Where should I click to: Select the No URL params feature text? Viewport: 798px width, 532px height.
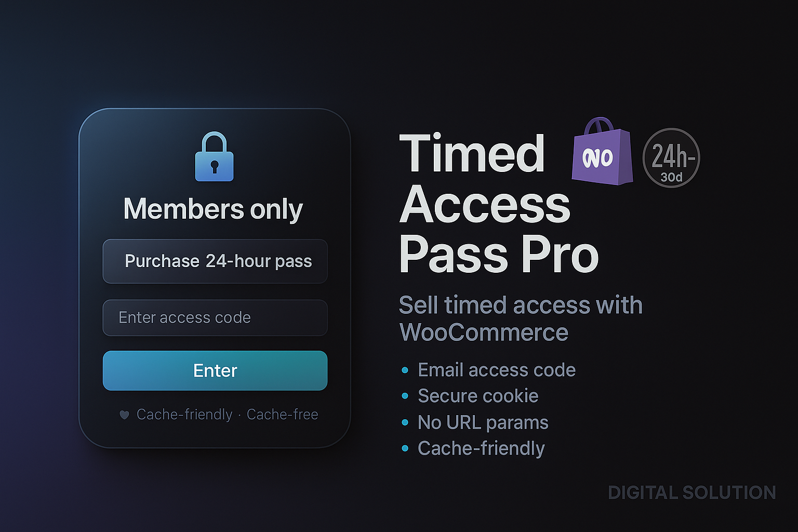(483, 422)
